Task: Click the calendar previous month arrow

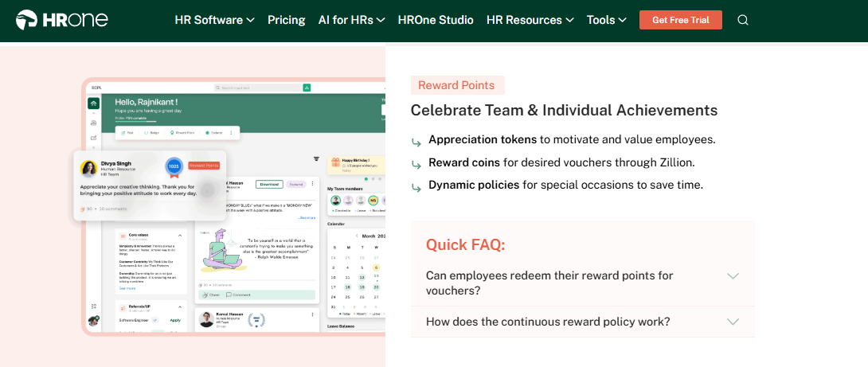Action: [x=357, y=236]
